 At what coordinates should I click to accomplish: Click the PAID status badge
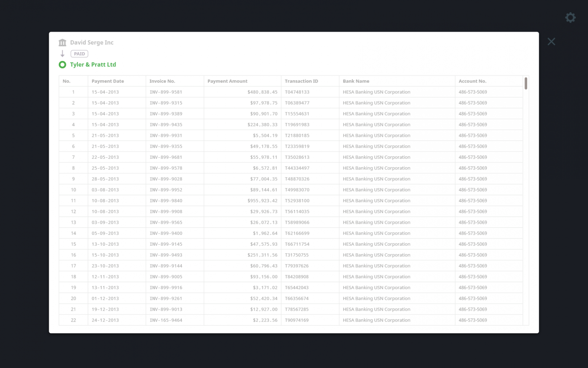tap(79, 54)
